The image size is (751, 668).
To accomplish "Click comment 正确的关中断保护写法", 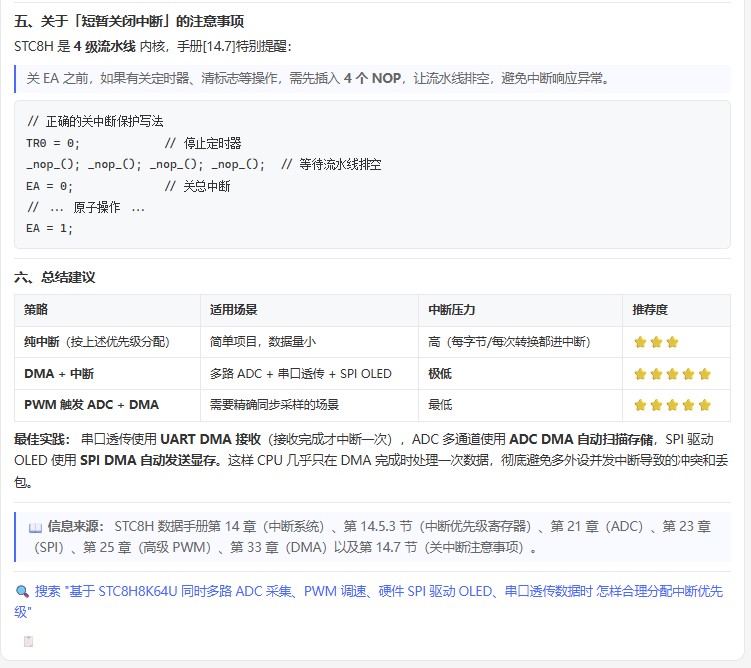I will 95,122.
